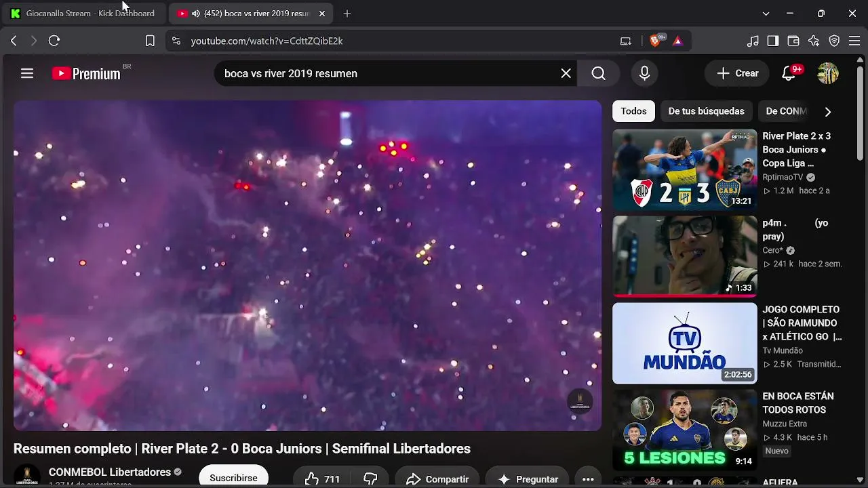Open the account avatar menu
Image resolution: width=868 pixels, height=488 pixels.
click(828, 73)
